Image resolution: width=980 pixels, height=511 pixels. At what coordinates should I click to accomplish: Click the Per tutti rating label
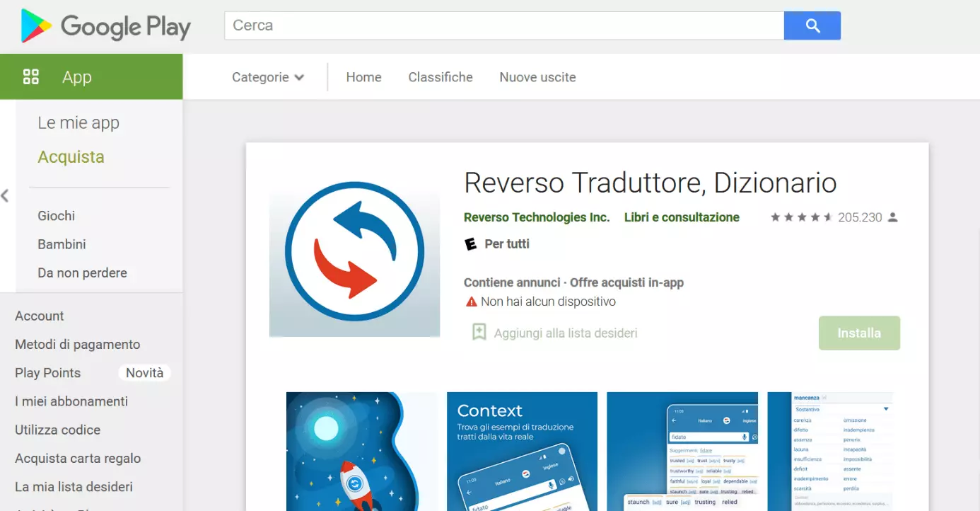coord(507,244)
